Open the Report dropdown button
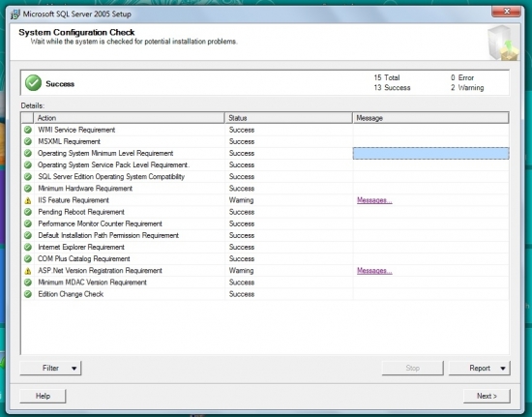 pos(480,369)
